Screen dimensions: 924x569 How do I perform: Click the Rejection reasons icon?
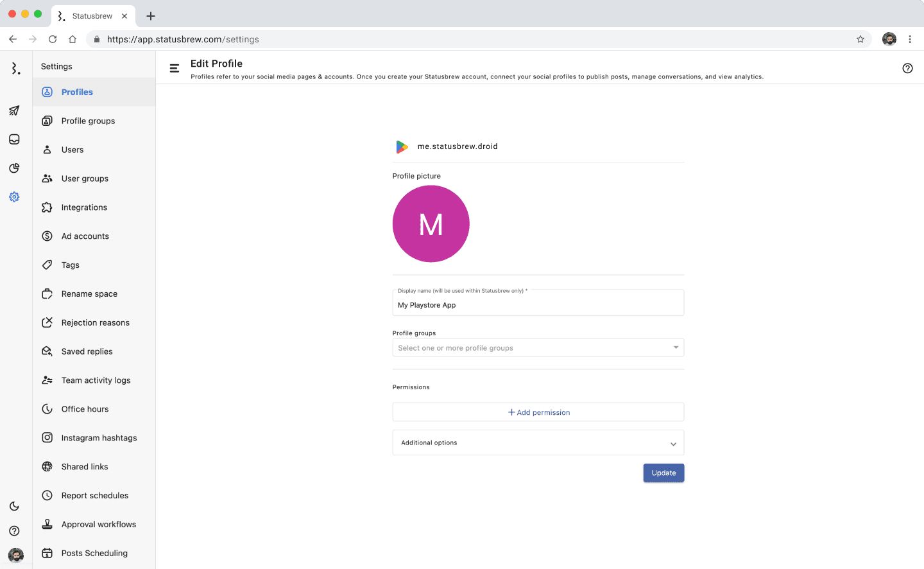(x=47, y=322)
